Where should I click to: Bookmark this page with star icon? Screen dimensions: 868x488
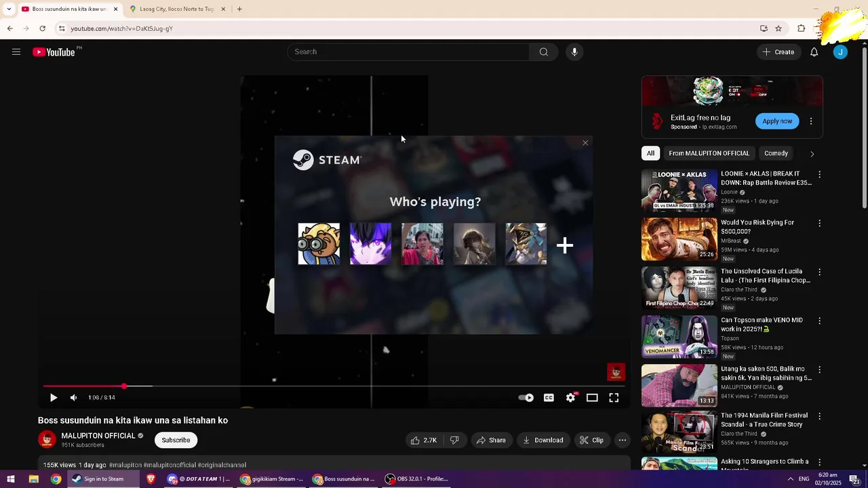pos(778,28)
